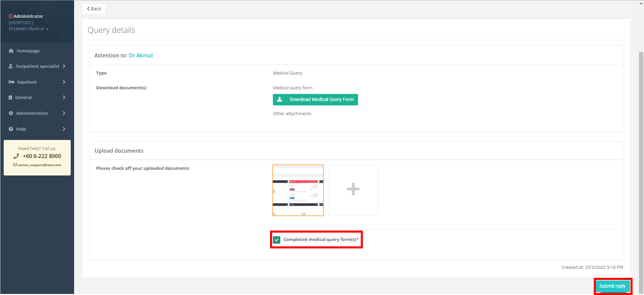644x295 pixels.
Task: Open General menu item
Action: (37, 98)
